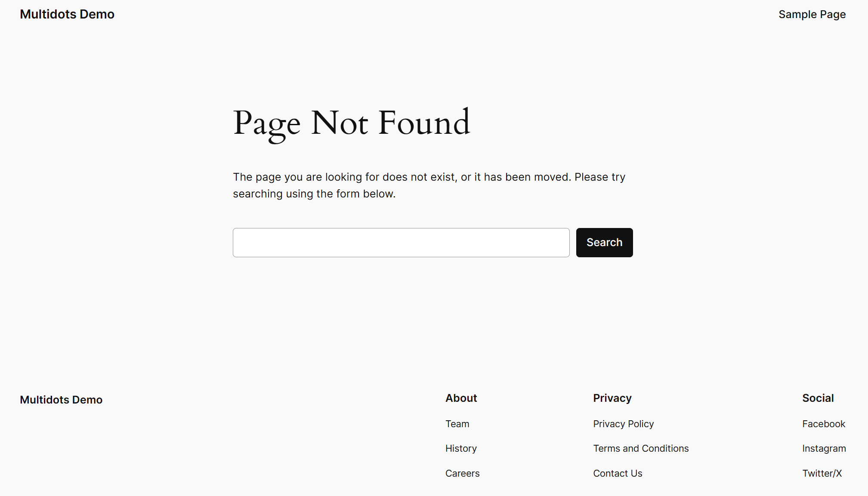Select the Sample Page menu item
Screen dimensions: 868x496
[812, 14]
